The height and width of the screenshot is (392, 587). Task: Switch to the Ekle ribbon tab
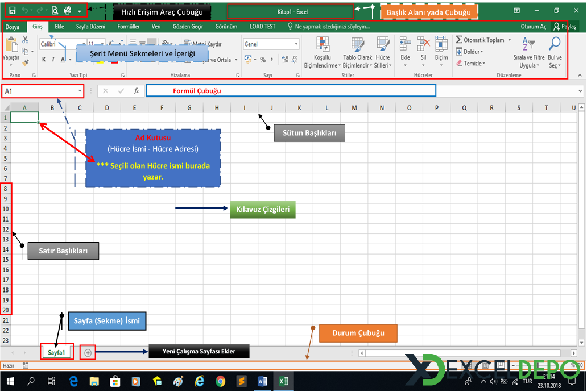click(59, 27)
